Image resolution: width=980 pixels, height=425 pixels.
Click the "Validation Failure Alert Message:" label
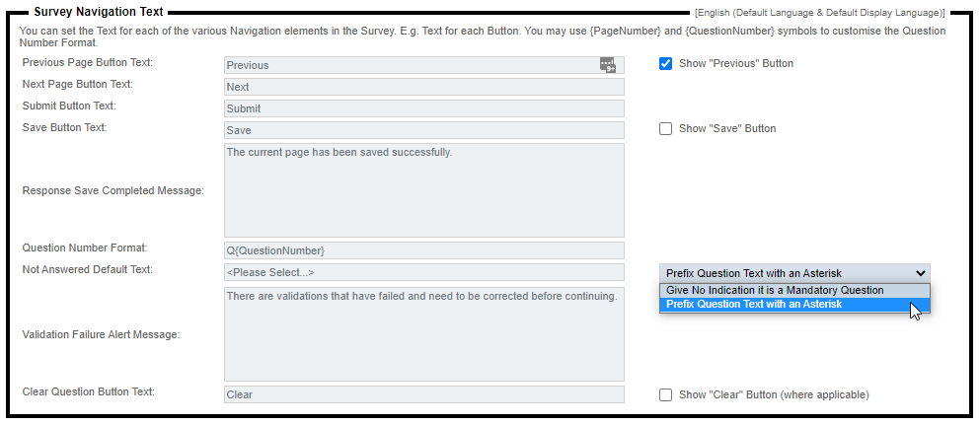click(101, 334)
